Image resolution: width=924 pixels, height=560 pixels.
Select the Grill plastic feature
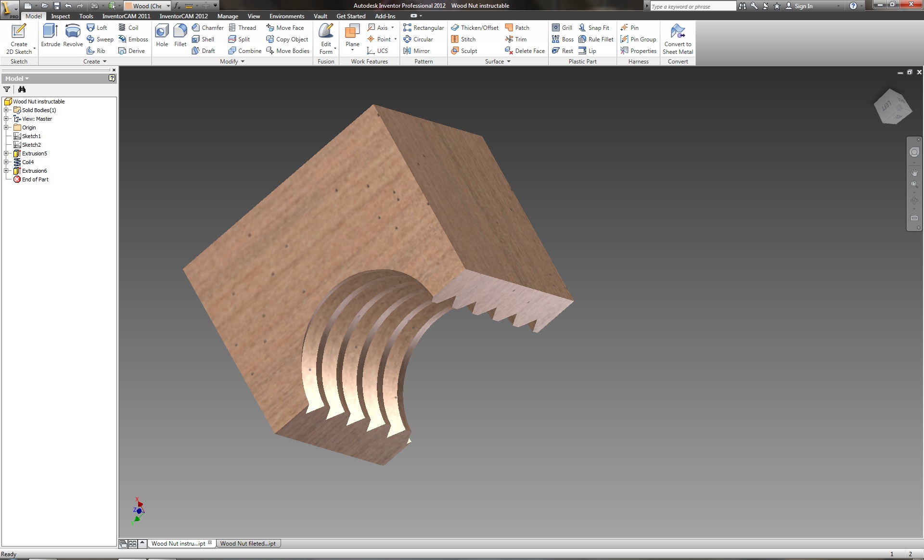click(x=562, y=27)
